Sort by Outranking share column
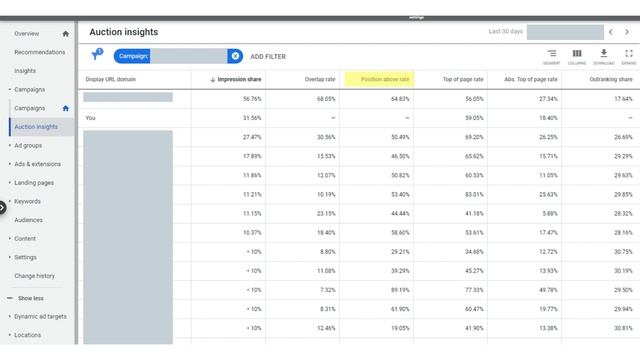This screenshot has width=640, height=360. pyautogui.click(x=611, y=80)
